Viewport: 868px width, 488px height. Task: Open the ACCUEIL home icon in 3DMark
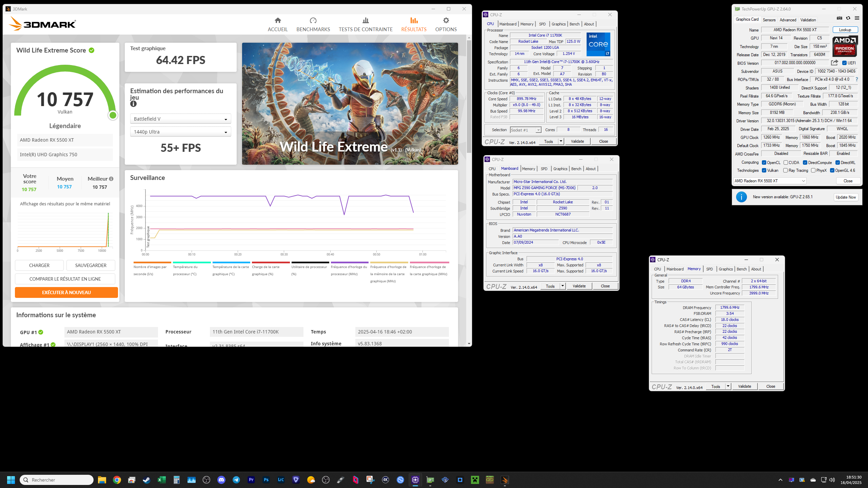coord(278,20)
